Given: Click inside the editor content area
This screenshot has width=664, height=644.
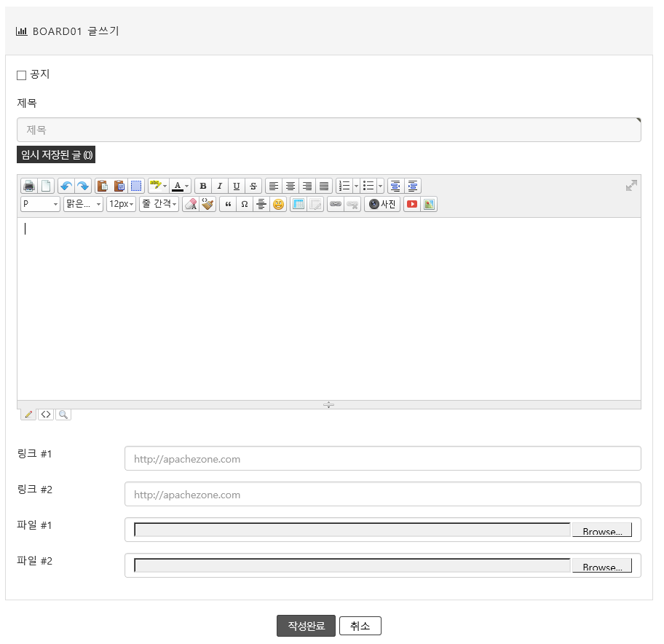Looking at the screenshot, I should pos(329,309).
